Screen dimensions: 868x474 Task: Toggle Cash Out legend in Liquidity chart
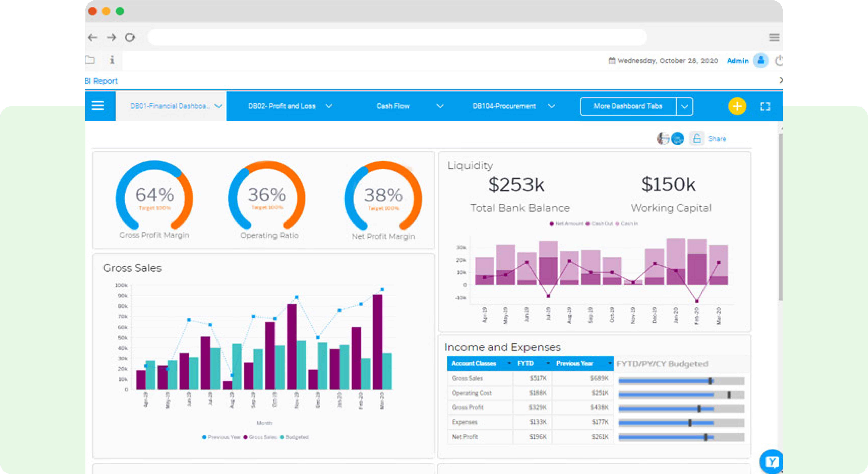point(599,224)
